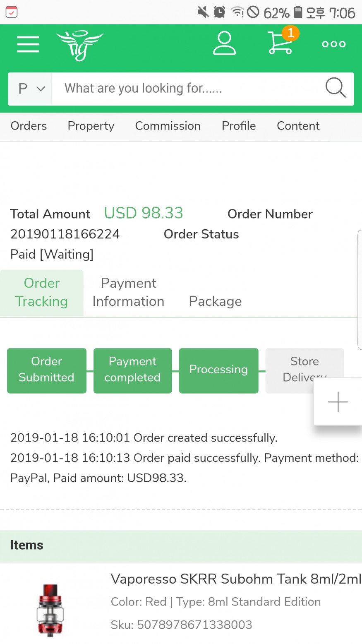Go to the Orders menu
This screenshot has height=644, width=362.
point(29,126)
